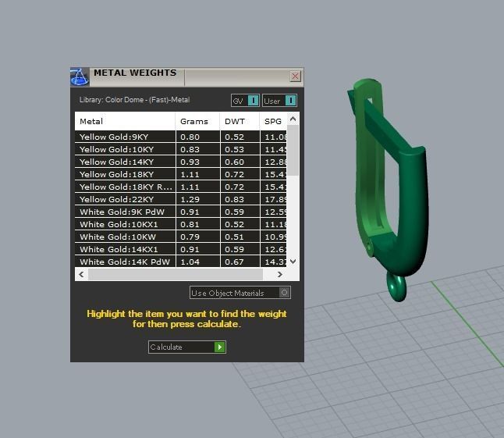Click the 0.79 grams value
Image resolution: width=504 pixels, height=438 pixels.
click(x=190, y=237)
